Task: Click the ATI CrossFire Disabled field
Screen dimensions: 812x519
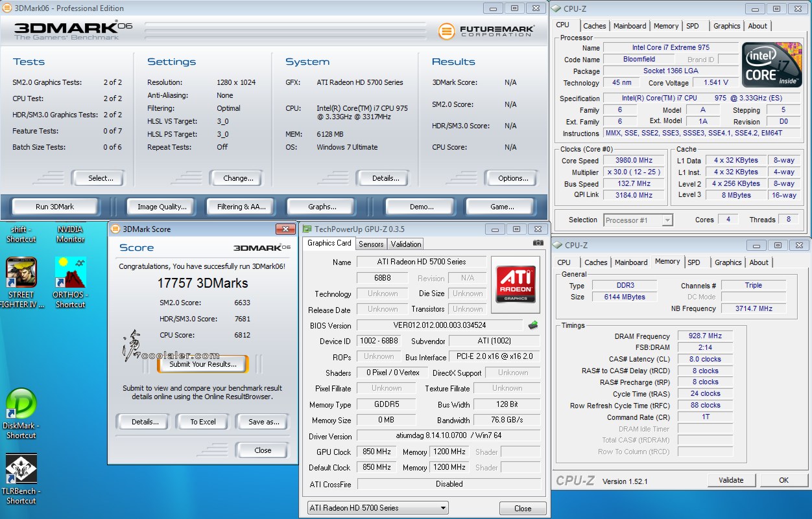Action: (449, 484)
